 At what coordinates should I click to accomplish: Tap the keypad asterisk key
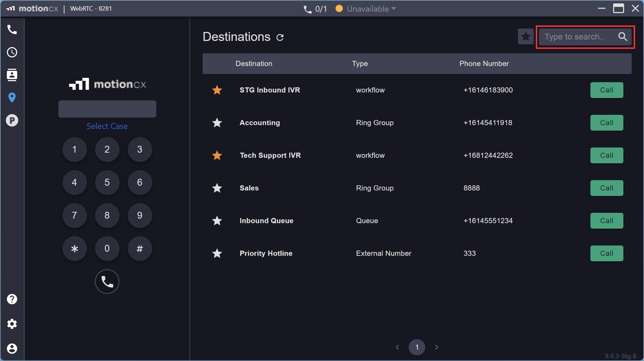point(75,249)
